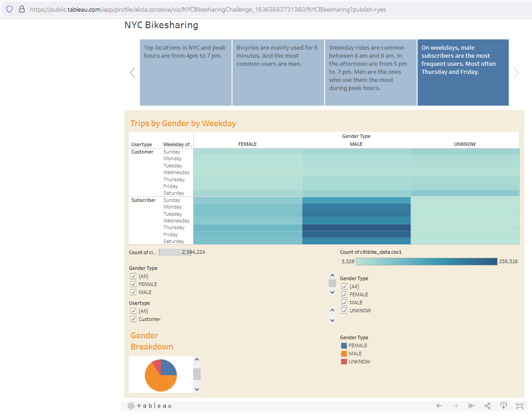Click the 'NYC Bikesharing' story title

161,25
